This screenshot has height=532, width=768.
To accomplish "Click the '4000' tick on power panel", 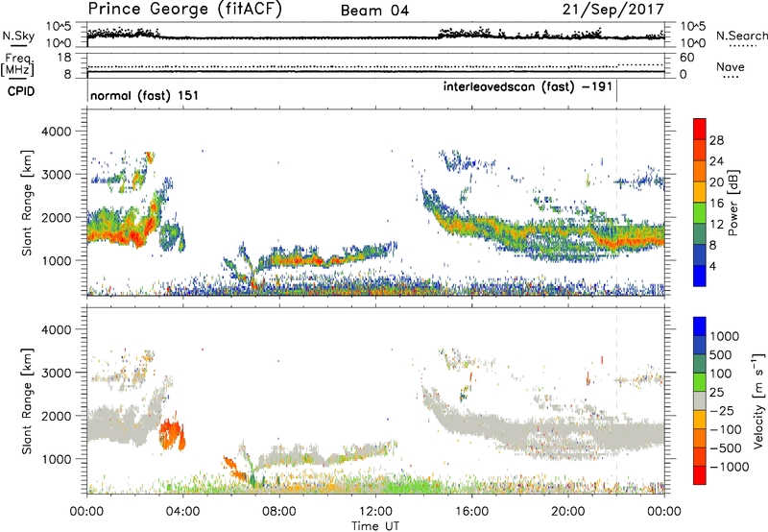I will (56, 132).
